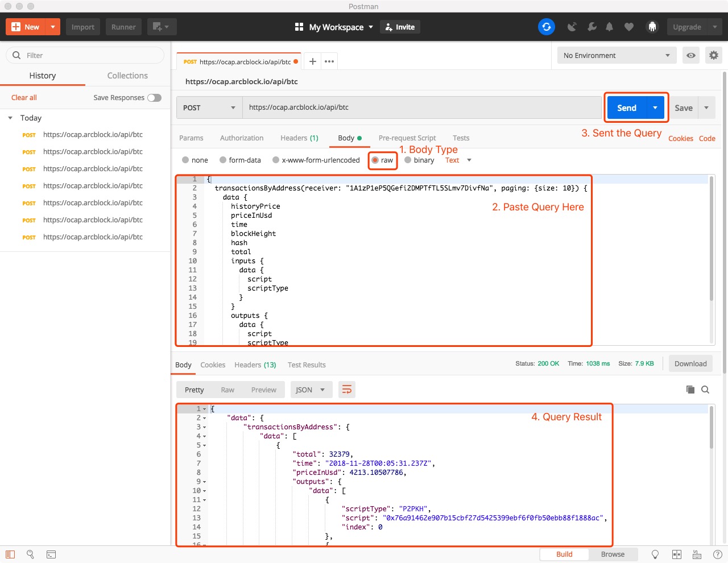Open Upgrade dropdown arrow
The height and width of the screenshot is (563, 728).
pos(714,27)
